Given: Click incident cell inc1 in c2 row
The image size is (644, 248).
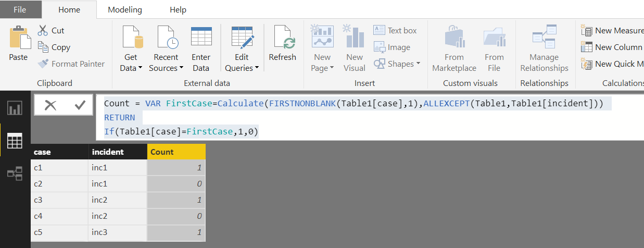Looking at the screenshot, I should click(118, 183).
